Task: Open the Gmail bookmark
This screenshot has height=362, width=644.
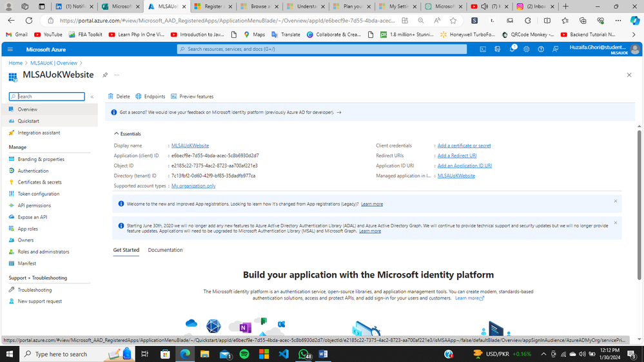Action: tap(17, 35)
